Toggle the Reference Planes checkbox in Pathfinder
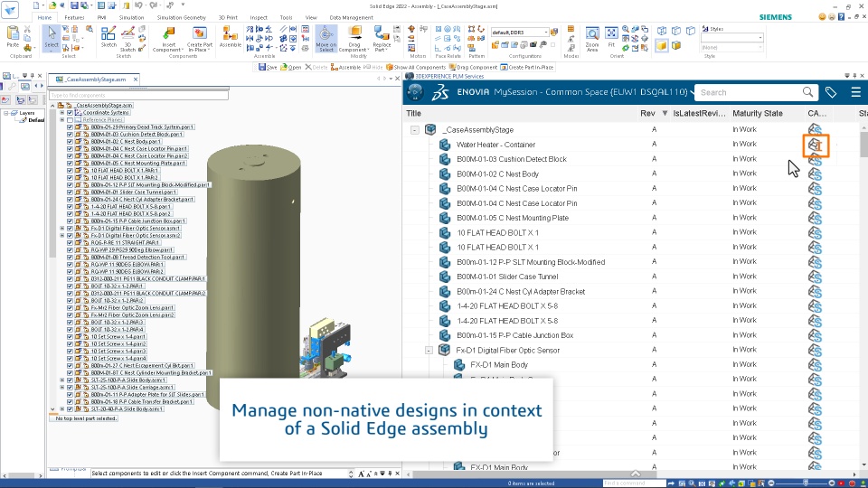 pos(70,119)
